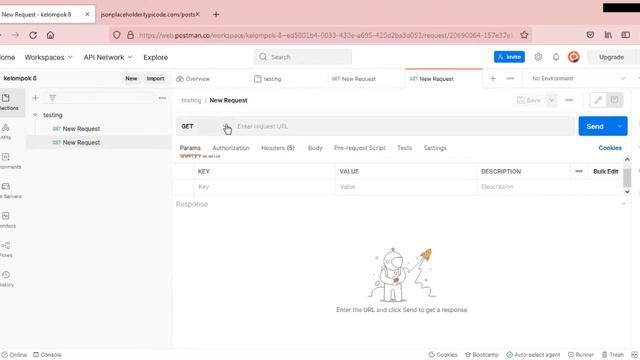Open Flows sidebar icon
The image size is (640, 360).
click(x=6, y=249)
